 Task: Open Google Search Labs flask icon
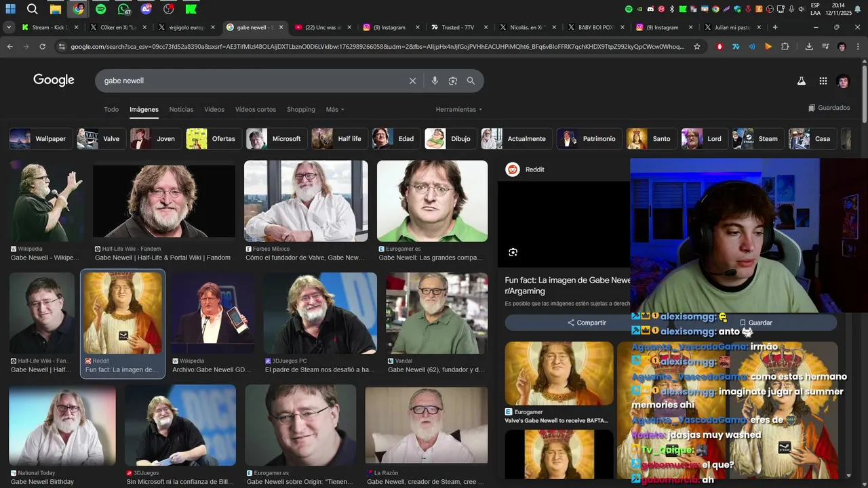[801, 81]
